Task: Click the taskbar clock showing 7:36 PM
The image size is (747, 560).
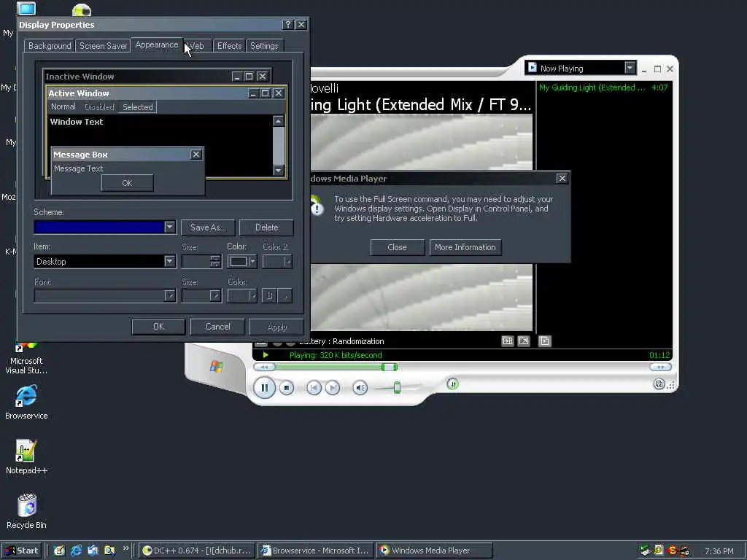Action: pyautogui.click(x=719, y=551)
